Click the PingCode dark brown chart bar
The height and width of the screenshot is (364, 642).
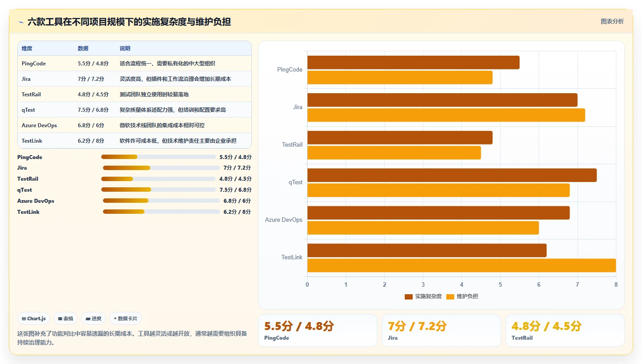pos(413,62)
